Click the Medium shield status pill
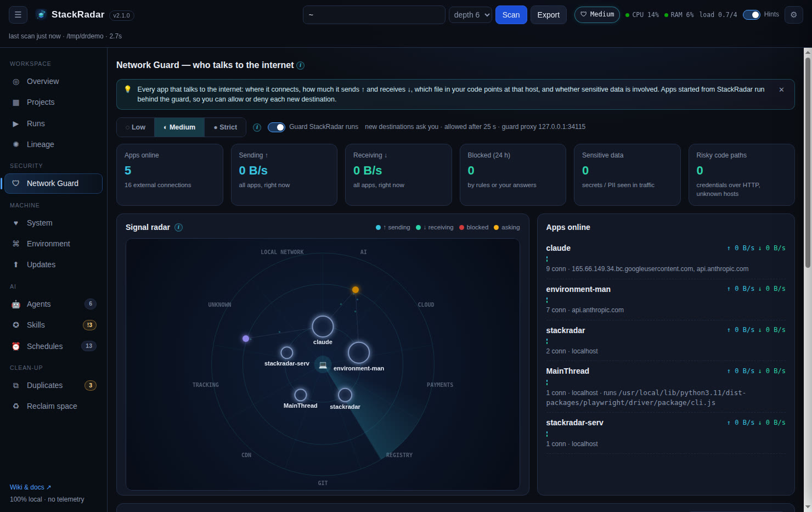 click(597, 14)
